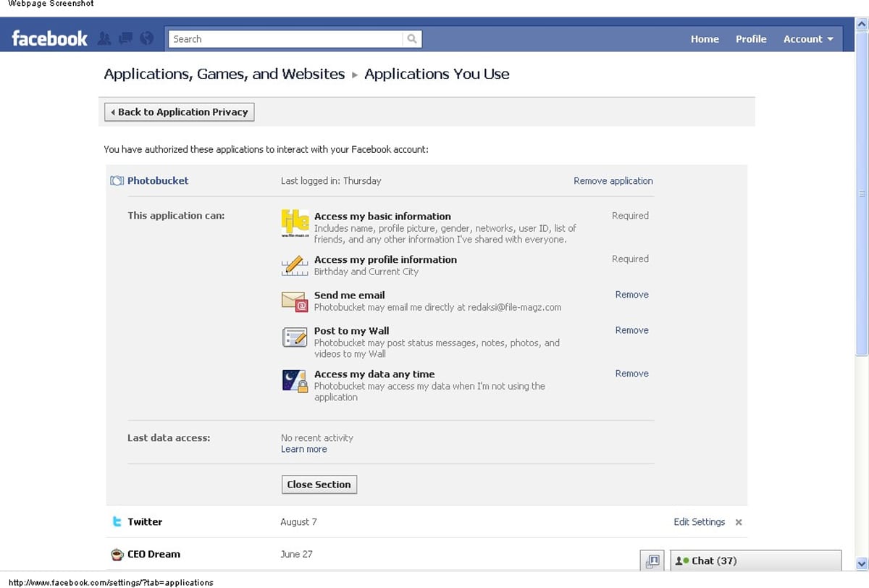This screenshot has height=588, width=869.
Task: Click the 'Access my profile information' heading
Action: (385, 259)
